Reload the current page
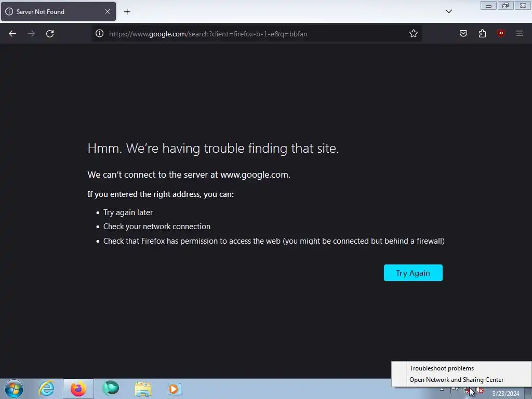The width and height of the screenshot is (532, 399). [50, 34]
